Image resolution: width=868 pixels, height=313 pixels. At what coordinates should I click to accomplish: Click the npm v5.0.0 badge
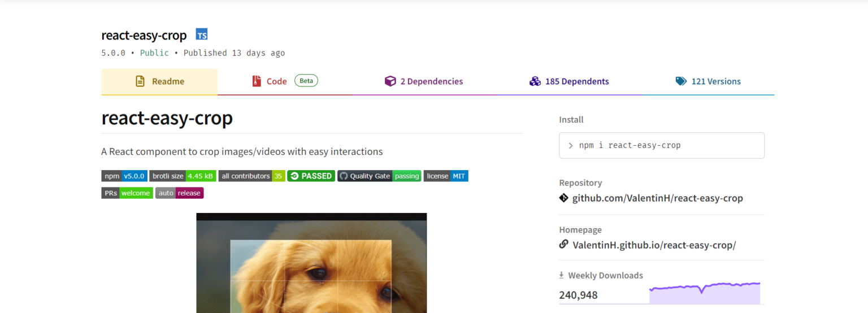pyautogui.click(x=124, y=176)
